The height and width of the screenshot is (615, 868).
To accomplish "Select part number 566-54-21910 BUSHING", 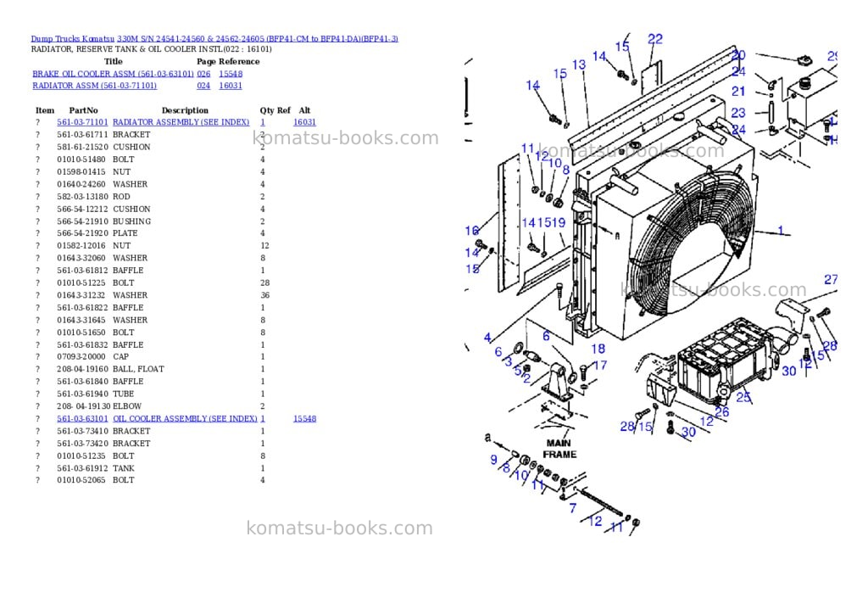I will (x=82, y=221).
